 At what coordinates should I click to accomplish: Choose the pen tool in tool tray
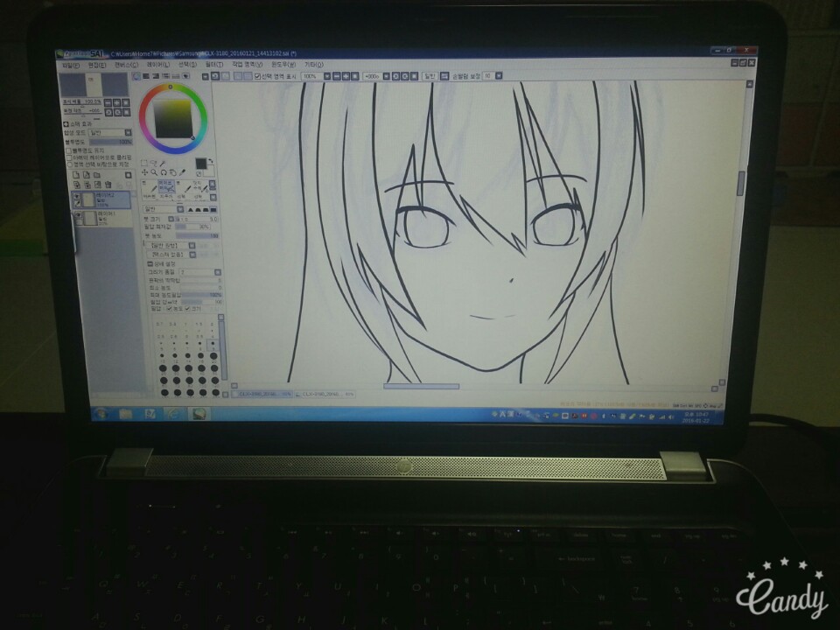click(x=150, y=188)
